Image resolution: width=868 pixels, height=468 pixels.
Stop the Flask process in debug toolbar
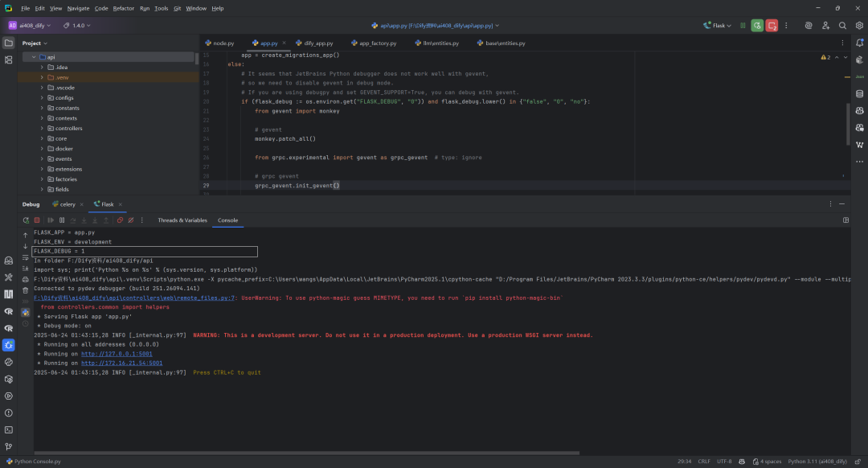point(37,220)
